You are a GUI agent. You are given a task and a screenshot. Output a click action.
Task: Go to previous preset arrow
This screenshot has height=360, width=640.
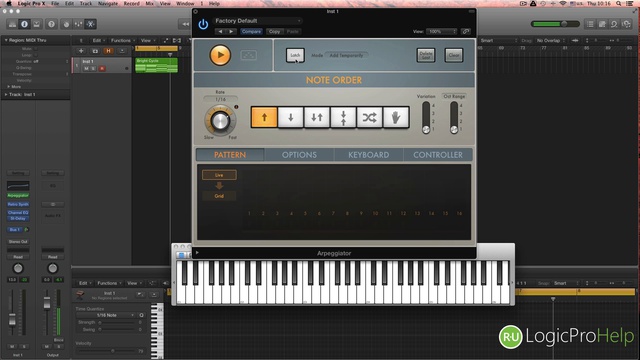click(x=220, y=31)
